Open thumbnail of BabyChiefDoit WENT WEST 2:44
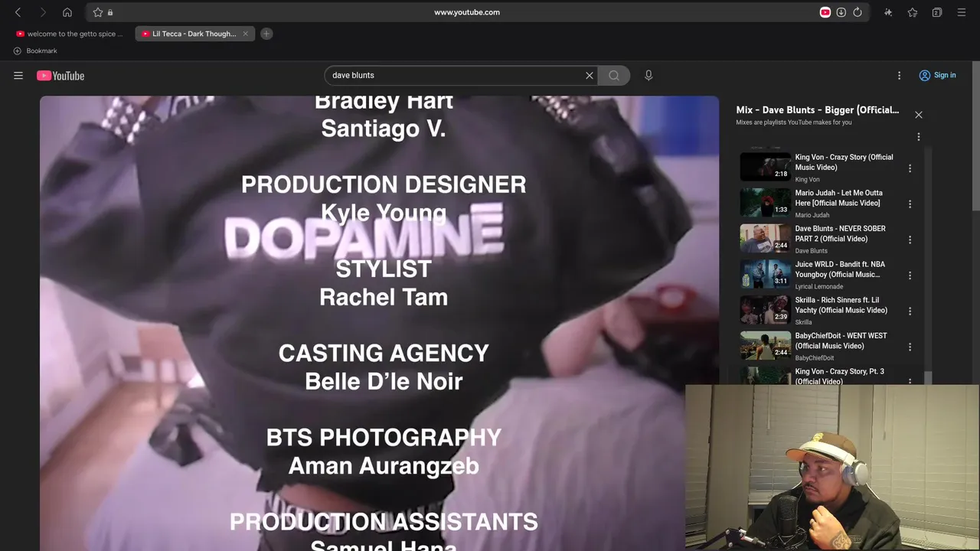The image size is (980, 551). coord(765,345)
